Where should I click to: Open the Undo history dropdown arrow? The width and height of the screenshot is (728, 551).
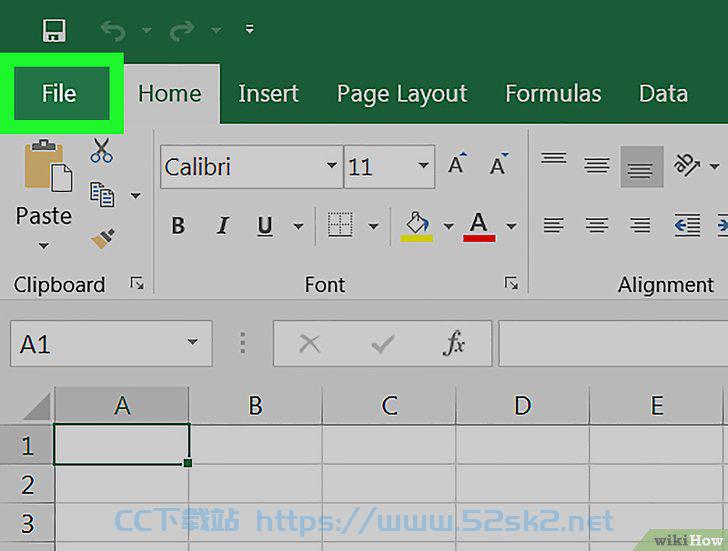147,31
